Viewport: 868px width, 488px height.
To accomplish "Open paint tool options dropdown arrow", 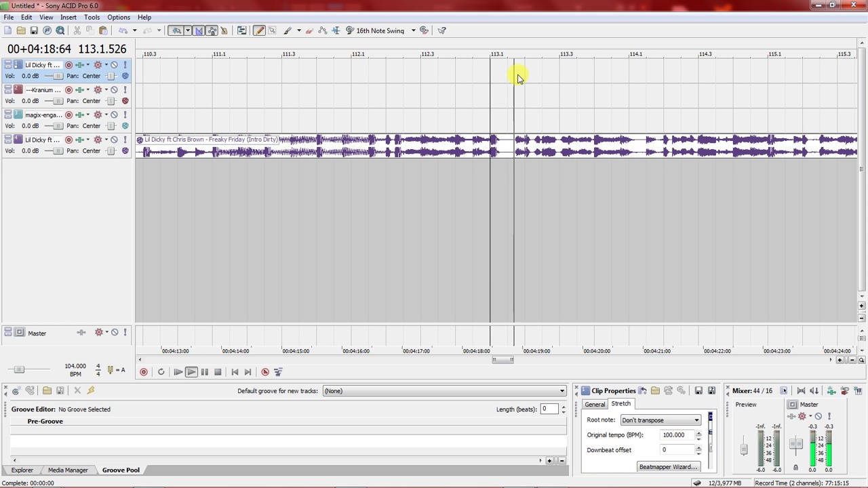I will pos(299,30).
